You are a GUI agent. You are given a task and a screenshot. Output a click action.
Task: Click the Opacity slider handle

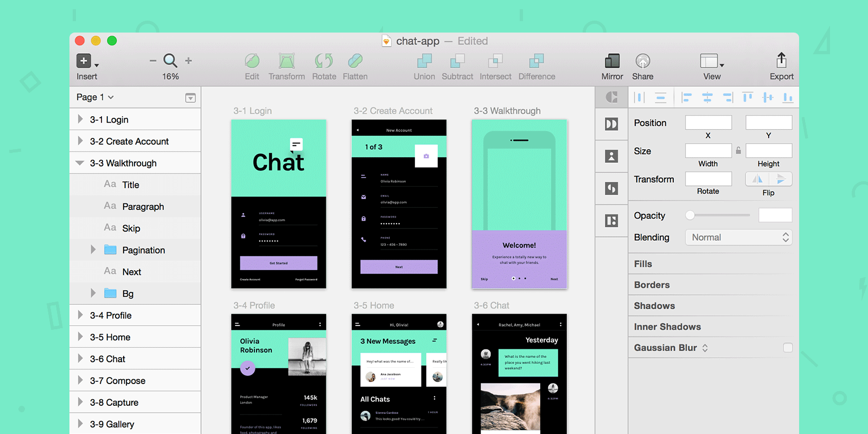[690, 215]
